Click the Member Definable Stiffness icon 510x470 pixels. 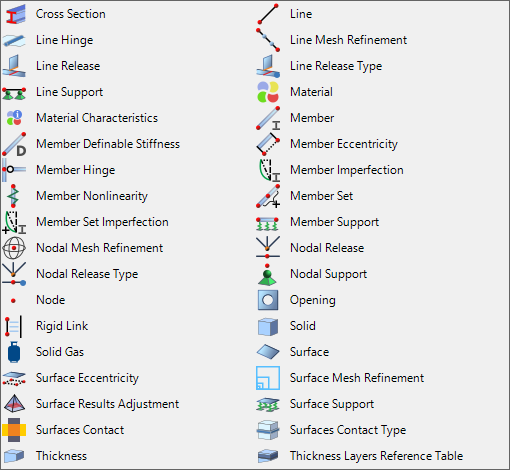pyautogui.click(x=14, y=144)
